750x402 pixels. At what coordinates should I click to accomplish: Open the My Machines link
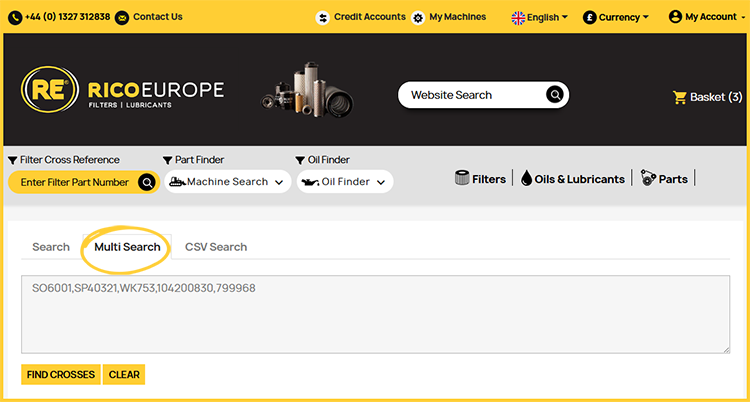click(x=457, y=17)
